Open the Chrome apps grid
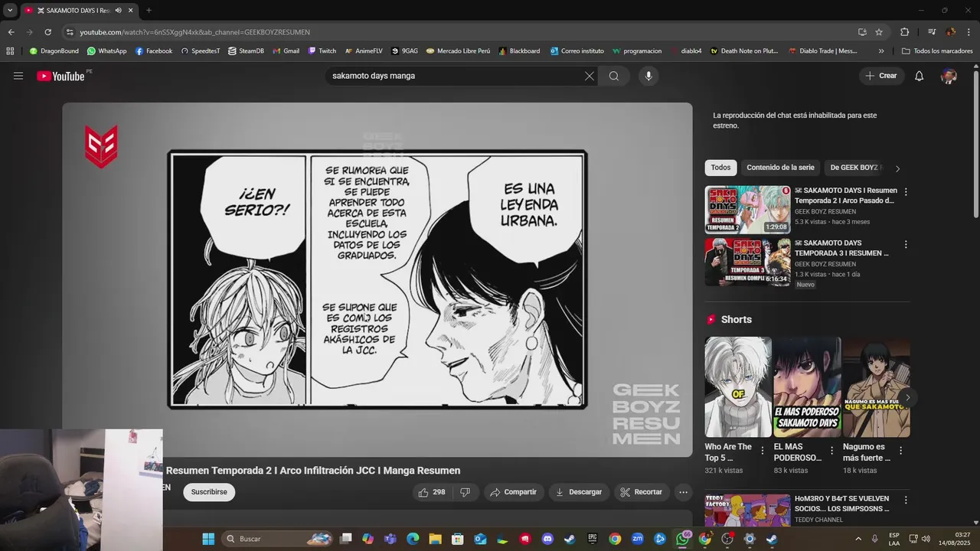Viewport: 980px width, 551px height. [10, 51]
